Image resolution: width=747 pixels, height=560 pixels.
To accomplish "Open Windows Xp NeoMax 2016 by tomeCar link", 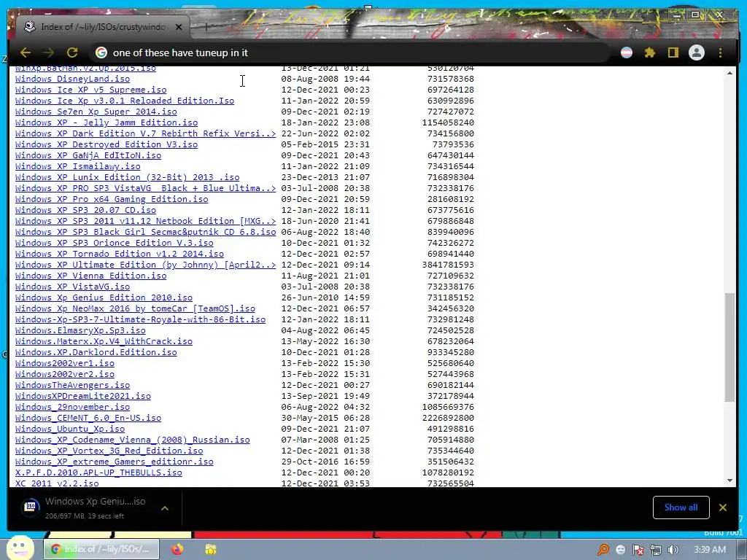I will (x=135, y=309).
